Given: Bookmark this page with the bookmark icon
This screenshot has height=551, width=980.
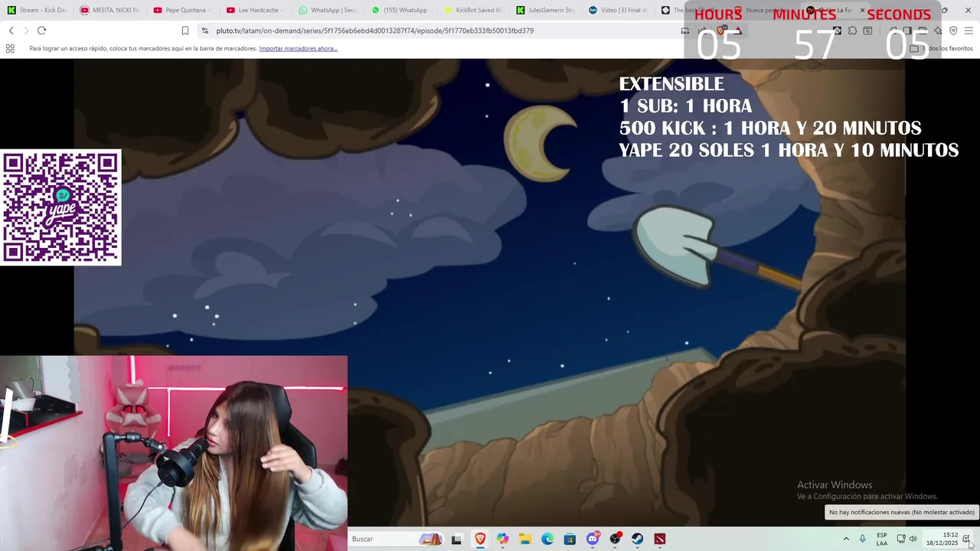Looking at the screenshot, I should 185,31.
